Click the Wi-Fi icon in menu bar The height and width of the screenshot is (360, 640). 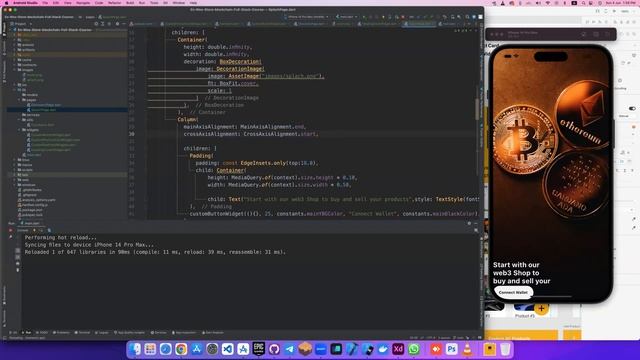click(547, 3)
